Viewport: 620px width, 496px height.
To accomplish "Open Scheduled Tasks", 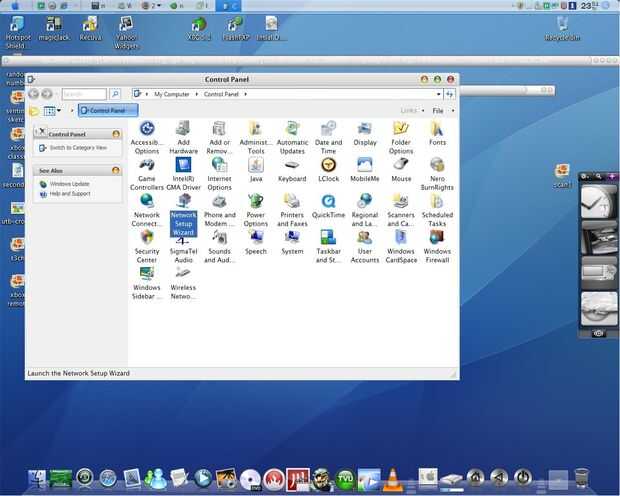I will [x=437, y=210].
